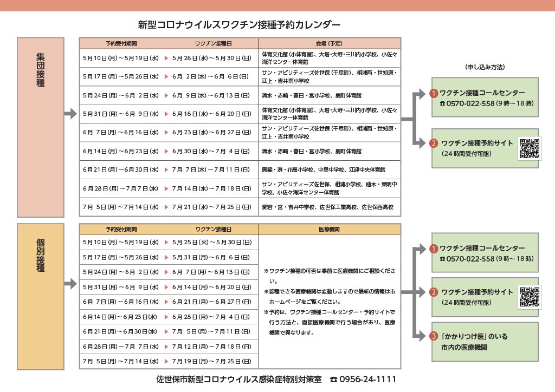Click 7月5日(月)～7月14日(水) in the 集団接種 table
This screenshot has width=555, height=392.
121,207
